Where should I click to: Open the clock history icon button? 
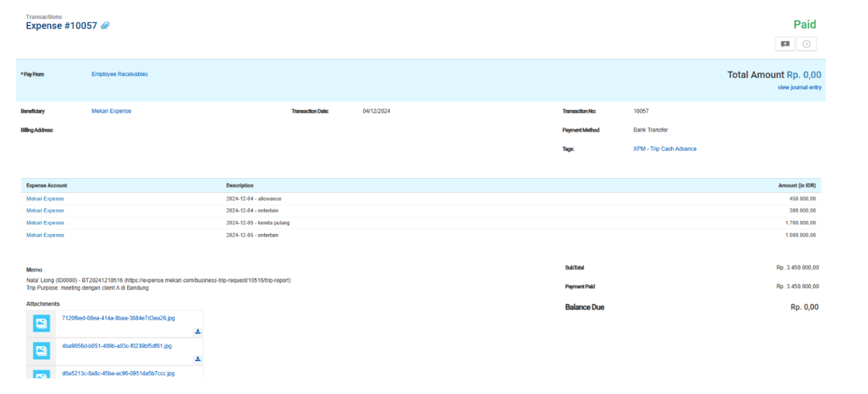(x=806, y=44)
